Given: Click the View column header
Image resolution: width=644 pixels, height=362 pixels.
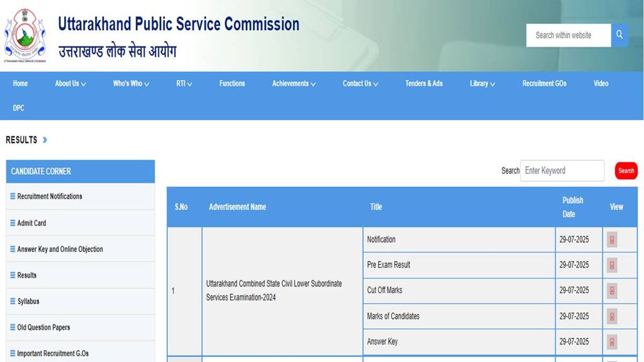Looking at the screenshot, I should (x=616, y=207).
